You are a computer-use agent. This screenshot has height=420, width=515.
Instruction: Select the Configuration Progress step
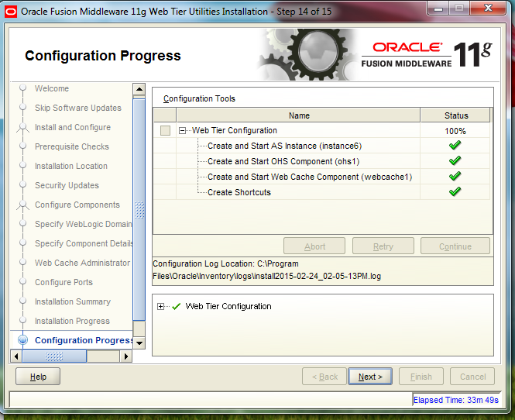[x=84, y=340]
